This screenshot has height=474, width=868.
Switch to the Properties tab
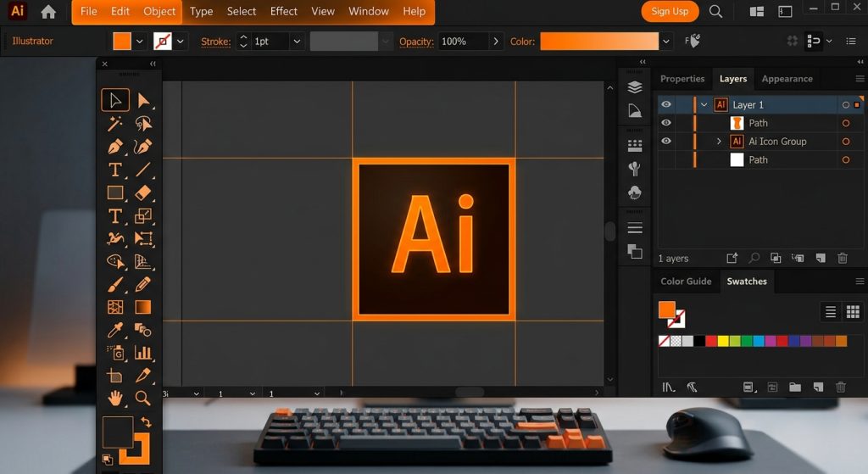tap(682, 79)
